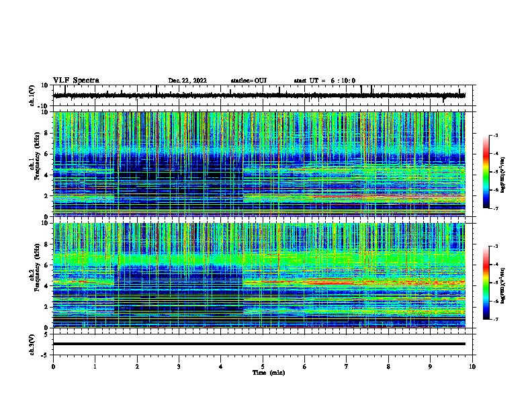Screen dimensions: 532x411
Task: Click the time axis tick label '6'
Action: point(305,367)
